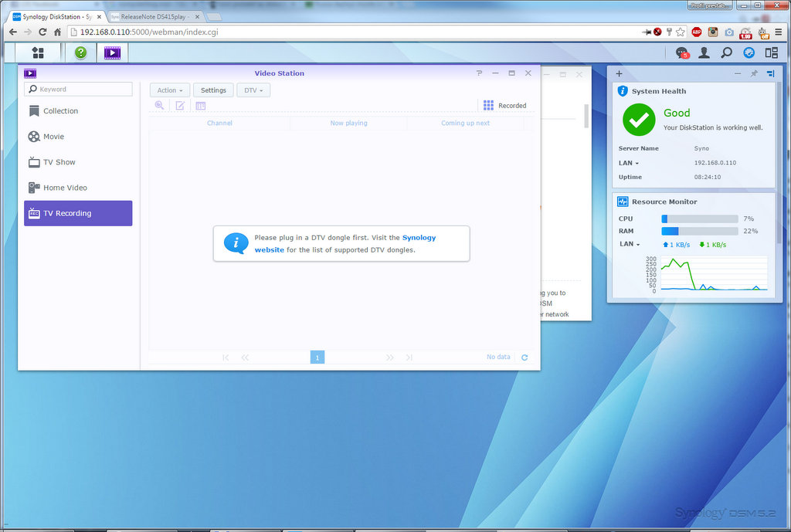Go to first page arrow
791x532 pixels.
(226, 357)
